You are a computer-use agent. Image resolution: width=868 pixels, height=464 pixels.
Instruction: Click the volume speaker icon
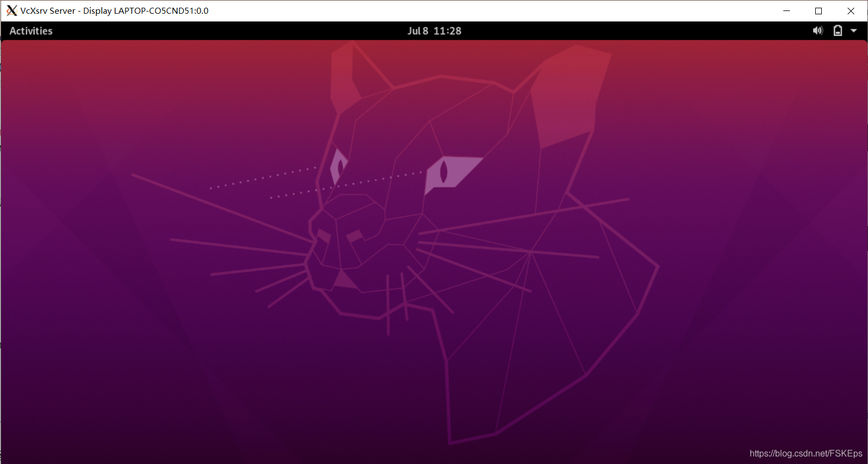pos(818,31)
